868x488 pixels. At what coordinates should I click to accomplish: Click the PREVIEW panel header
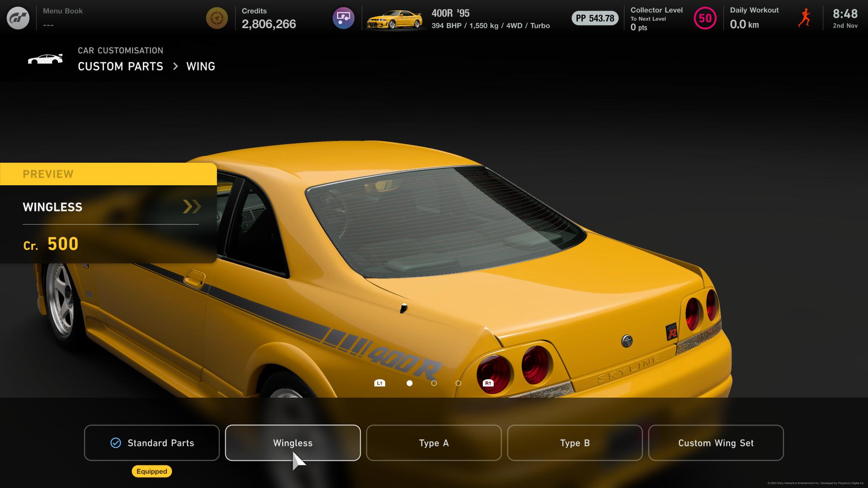click(108, 174)
